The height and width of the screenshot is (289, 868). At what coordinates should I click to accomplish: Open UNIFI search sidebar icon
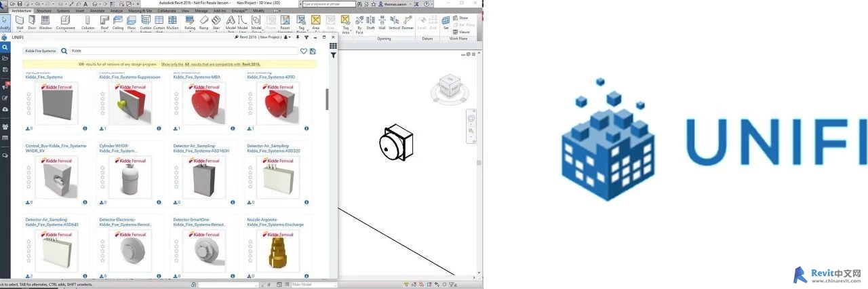tap(5, 47)
